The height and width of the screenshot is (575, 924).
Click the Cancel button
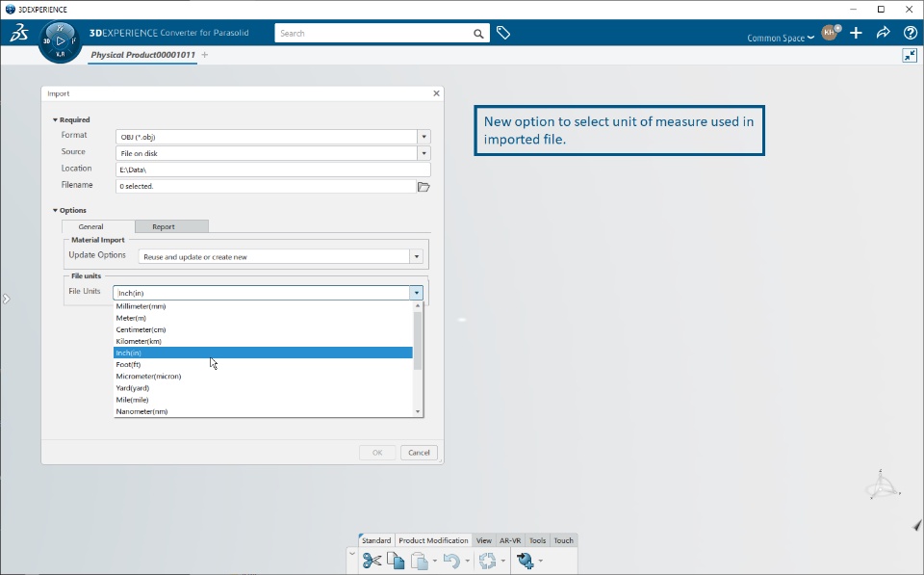pyautogui.click(x=419, y=453)
